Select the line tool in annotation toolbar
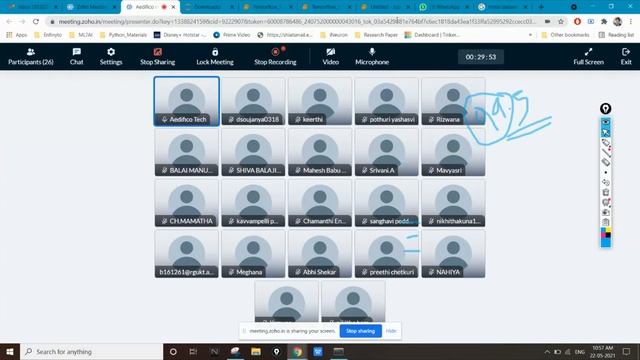Screen dimensions: 640x360 click(606, 153)
